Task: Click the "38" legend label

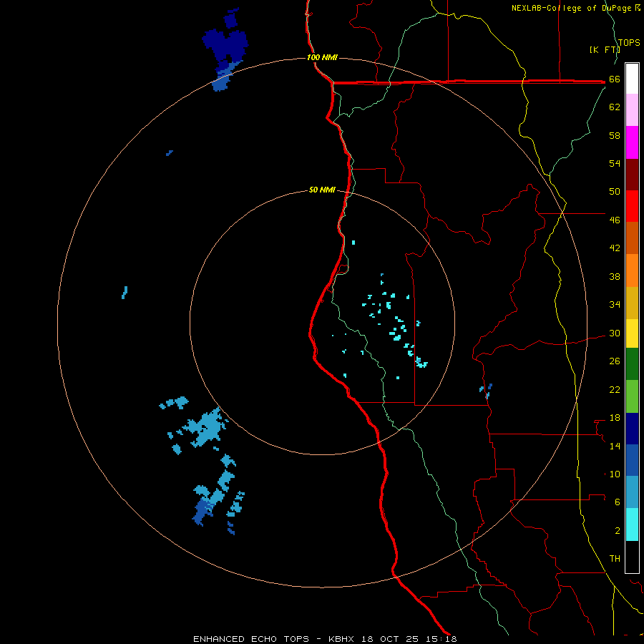Action: (x=615, y=276)
